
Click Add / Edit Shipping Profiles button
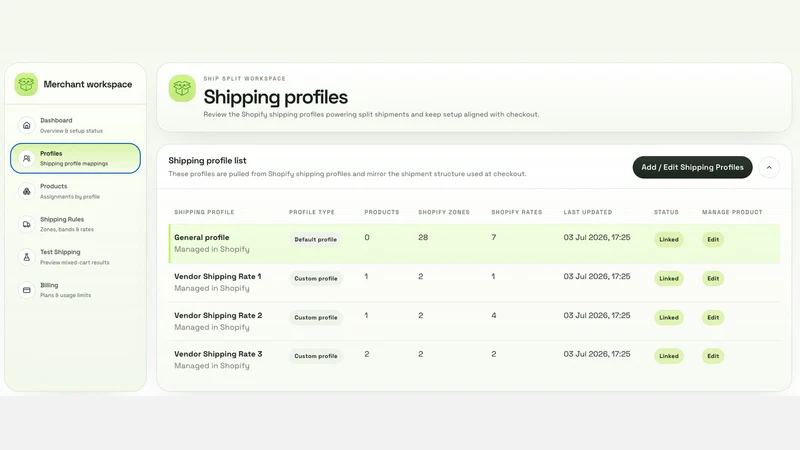point(692,167)
